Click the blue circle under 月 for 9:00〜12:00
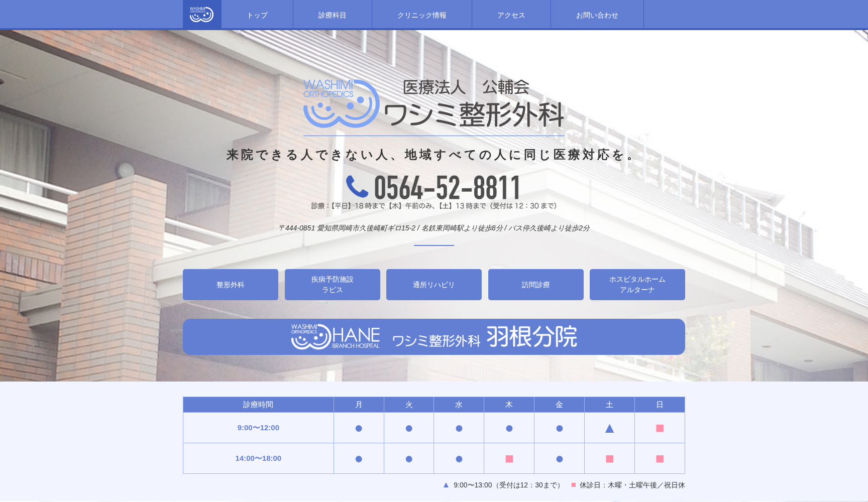This screenshot has height=502, width=868. 359,428
